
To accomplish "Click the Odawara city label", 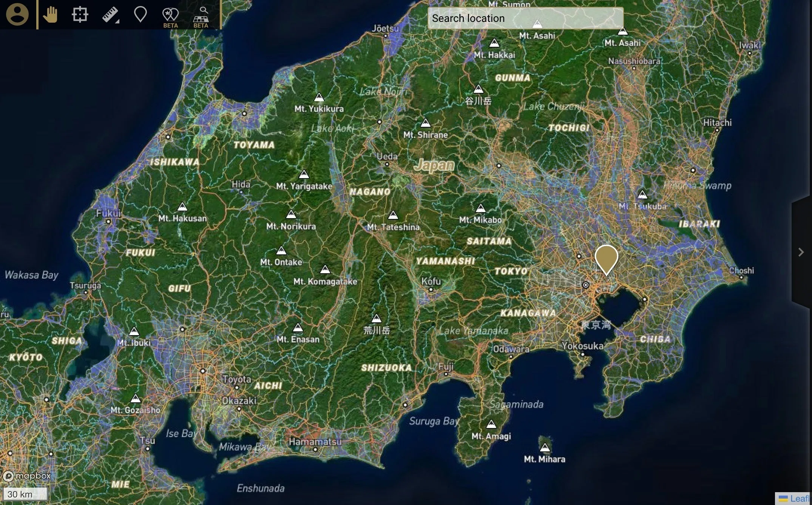I will [511, 349].
